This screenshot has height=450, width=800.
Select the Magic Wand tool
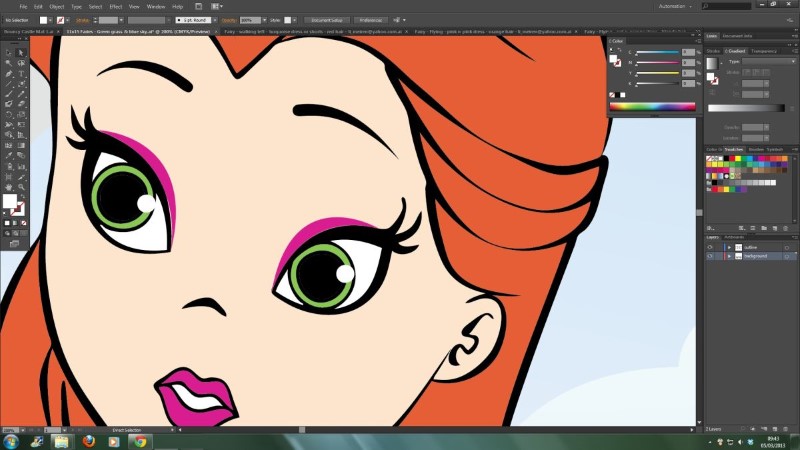pos(9,62)
